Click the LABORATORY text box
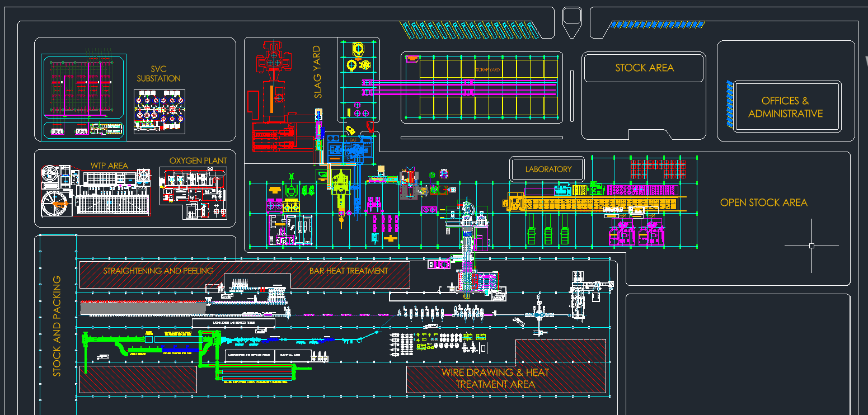 547,169
